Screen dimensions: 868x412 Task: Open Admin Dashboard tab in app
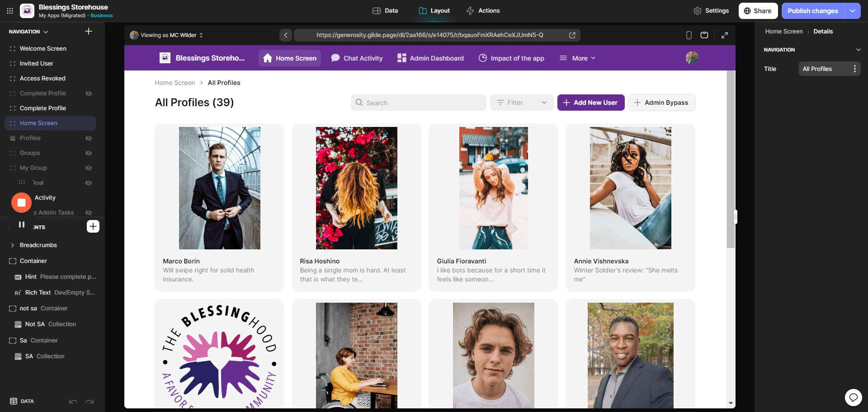430,58
